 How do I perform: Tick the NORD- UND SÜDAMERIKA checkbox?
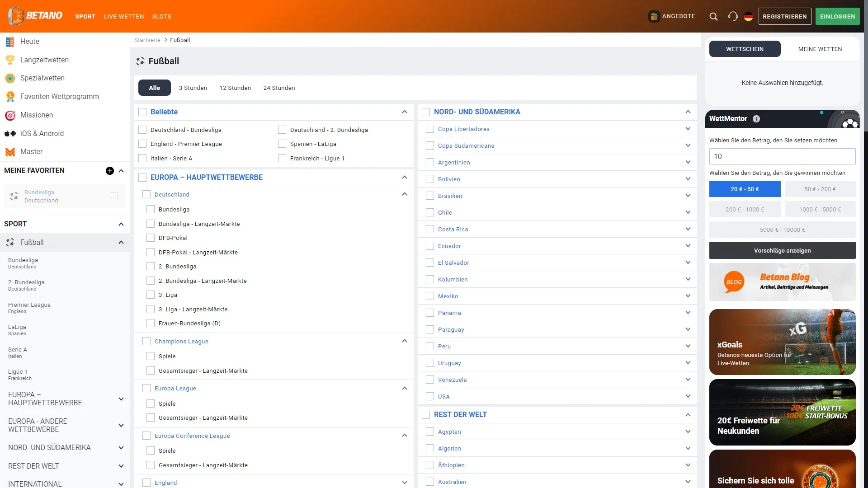[426, 112]
